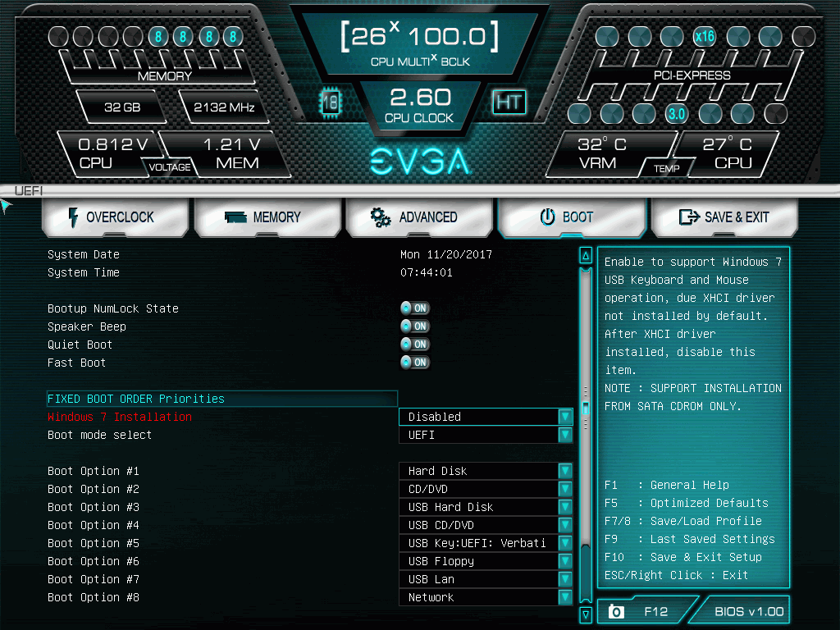The width and height of the screenshot is (840, 630).
Task: Click the 3.0 PCI-Express slot indicator
Action: (676, 113)
